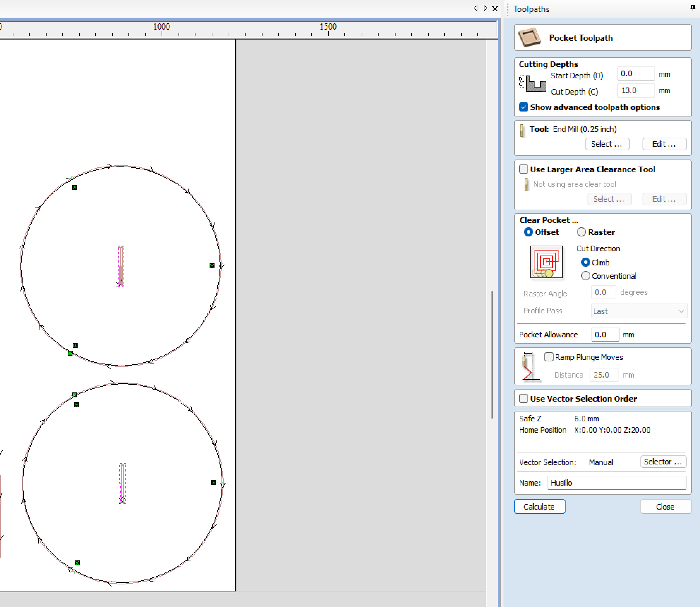Enable Ramp Plunge Moves checkbox

[549, 357]
